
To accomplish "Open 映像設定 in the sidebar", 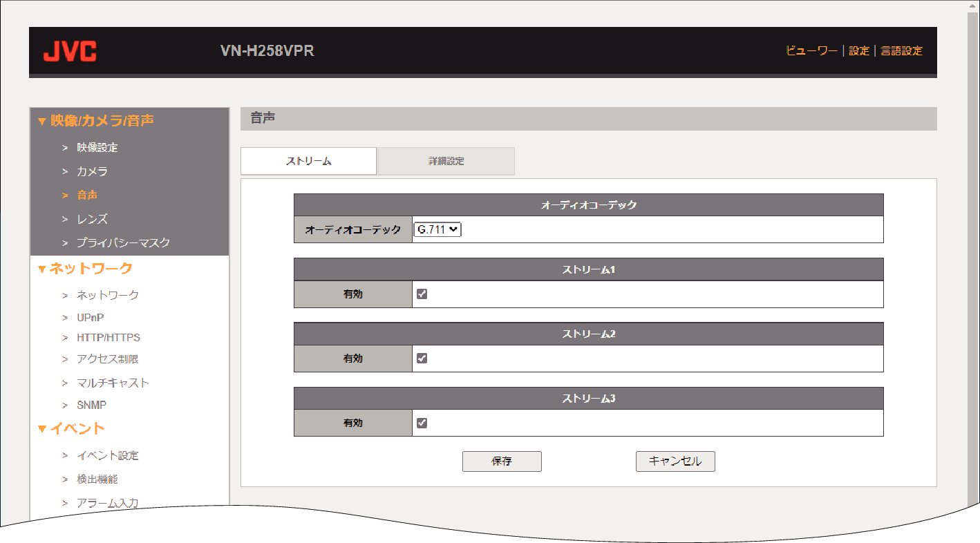I will point(97,148).
